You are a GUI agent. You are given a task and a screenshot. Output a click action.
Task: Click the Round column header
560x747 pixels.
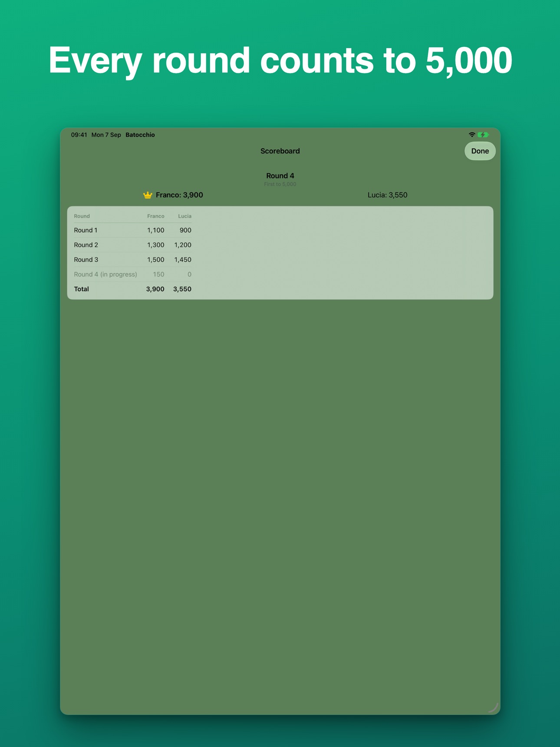coord(82,216)
